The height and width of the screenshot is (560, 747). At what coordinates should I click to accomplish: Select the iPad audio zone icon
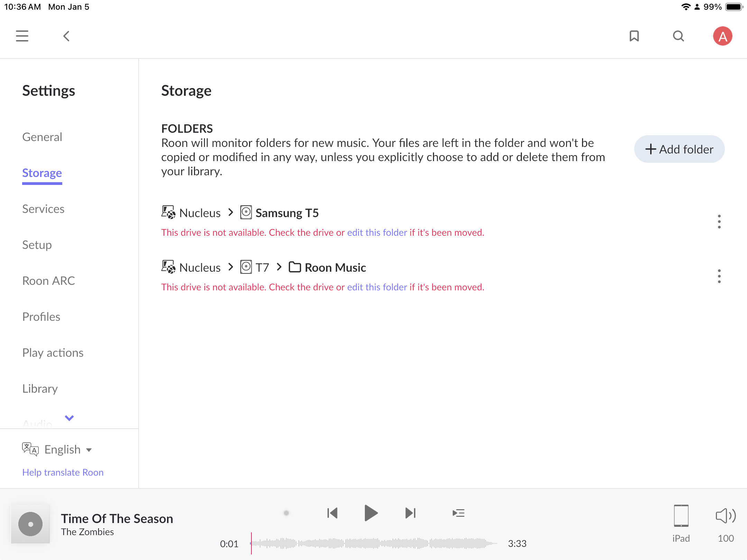click(x=681, y=516)
